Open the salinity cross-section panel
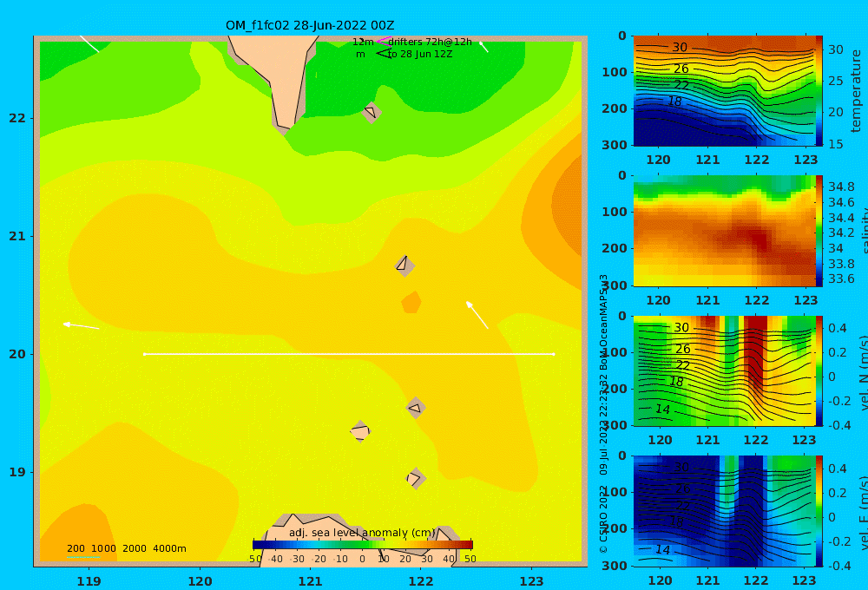This screenshot has height=590, width=868. 724,231
